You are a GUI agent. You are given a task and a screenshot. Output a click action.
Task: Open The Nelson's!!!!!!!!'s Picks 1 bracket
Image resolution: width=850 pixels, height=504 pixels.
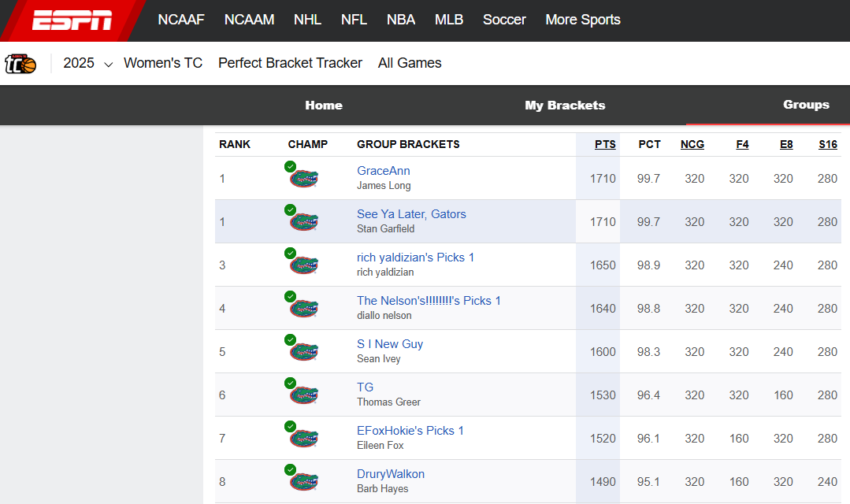click(429, 301)
